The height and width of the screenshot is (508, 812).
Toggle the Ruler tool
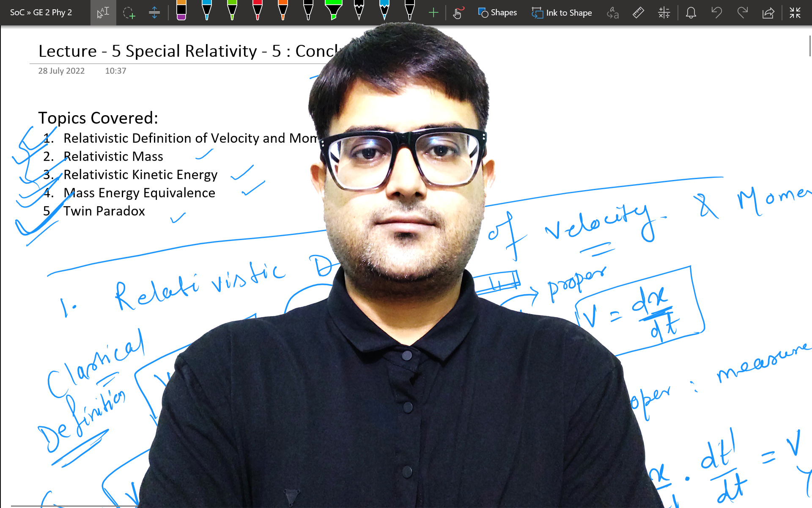[638, 13]
